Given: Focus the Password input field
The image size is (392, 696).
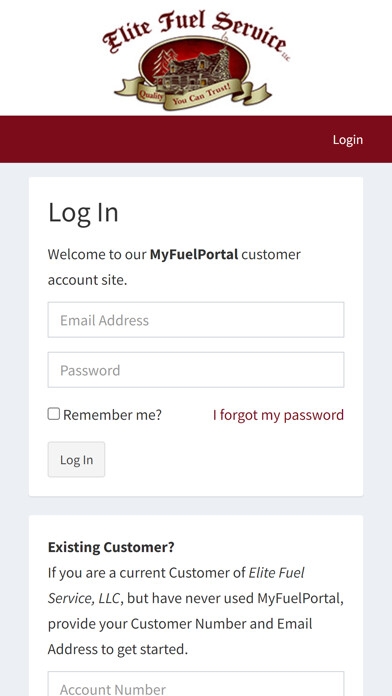Looking at the screenshot, I should point(196,370).
